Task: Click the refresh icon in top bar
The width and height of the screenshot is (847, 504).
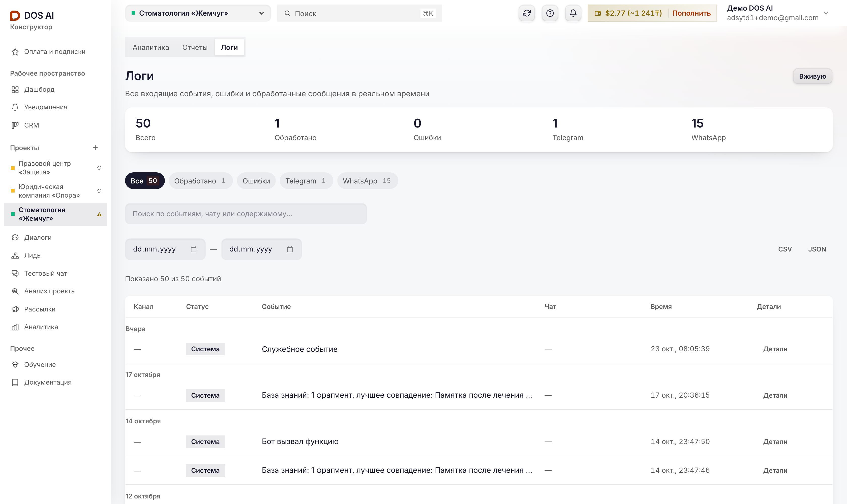Action: point(527,13)
